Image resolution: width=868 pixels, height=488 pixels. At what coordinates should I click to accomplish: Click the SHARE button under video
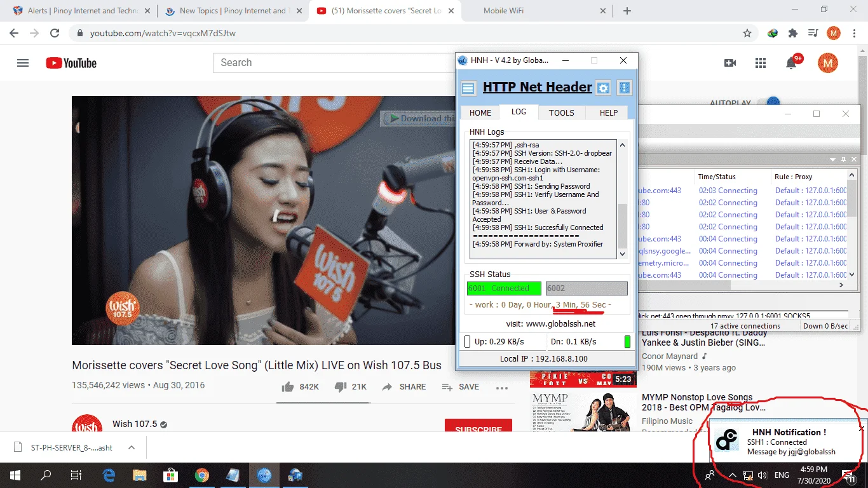pyautogui.click(x=404, y=387)
